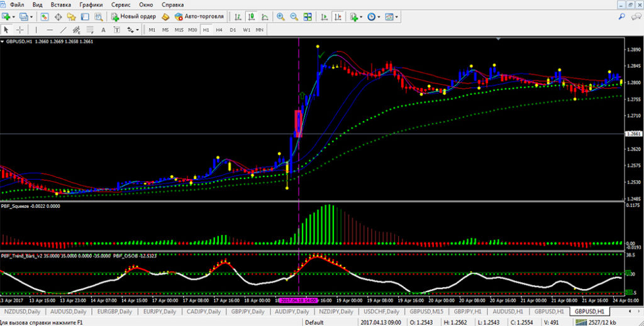Expand dropdown arrow next to New Chart icon

14,17
